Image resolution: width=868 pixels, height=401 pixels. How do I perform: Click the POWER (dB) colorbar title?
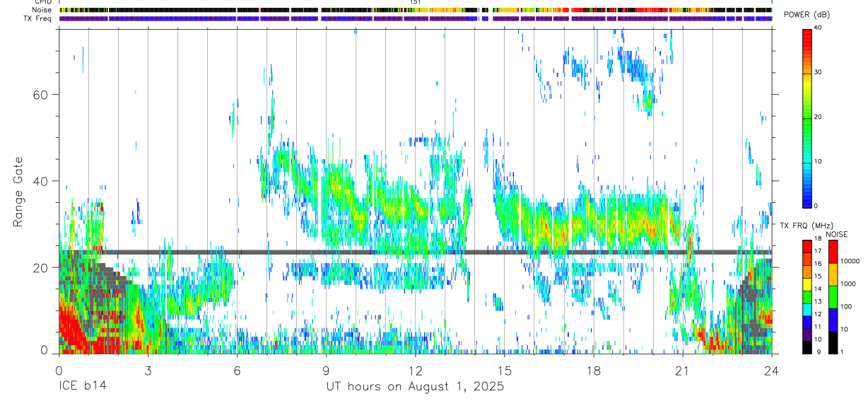(x=807, y=15)
